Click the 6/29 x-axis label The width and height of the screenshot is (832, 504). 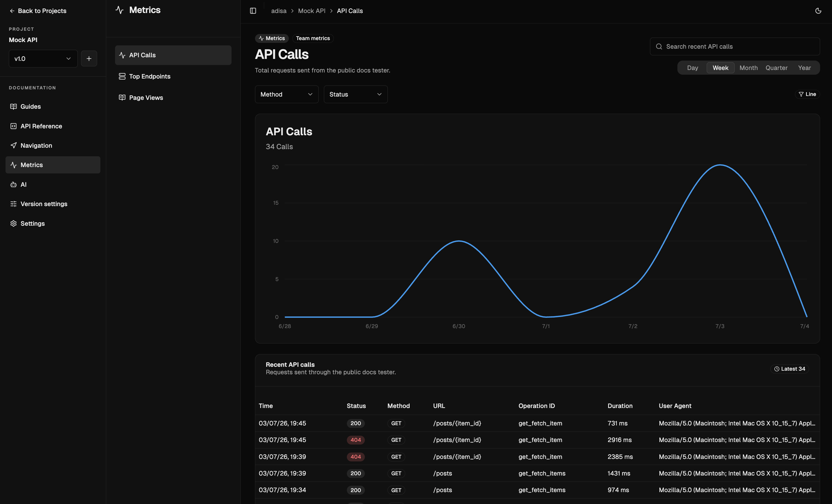(x=372, y=326)
